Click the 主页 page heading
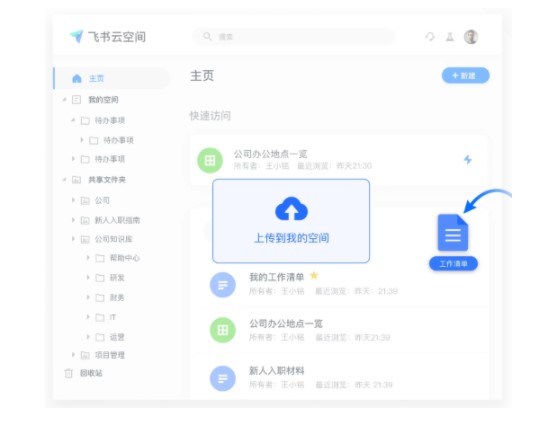This screenshot has width=544, height=425. [202, 76]
